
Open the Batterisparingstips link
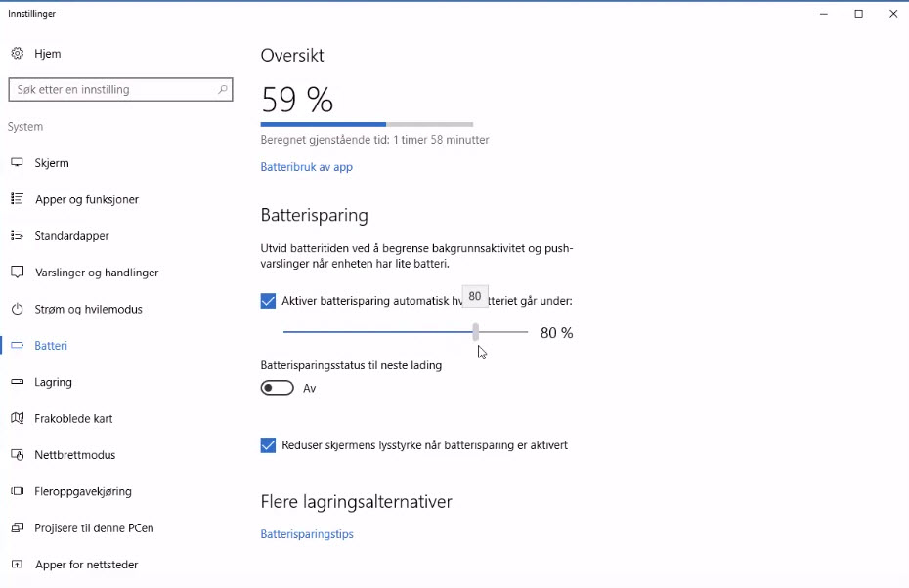pos(307,534)
